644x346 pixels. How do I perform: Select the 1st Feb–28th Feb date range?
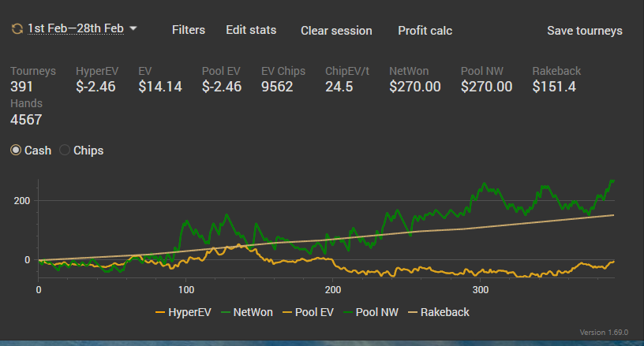click(x=76, y=28)
